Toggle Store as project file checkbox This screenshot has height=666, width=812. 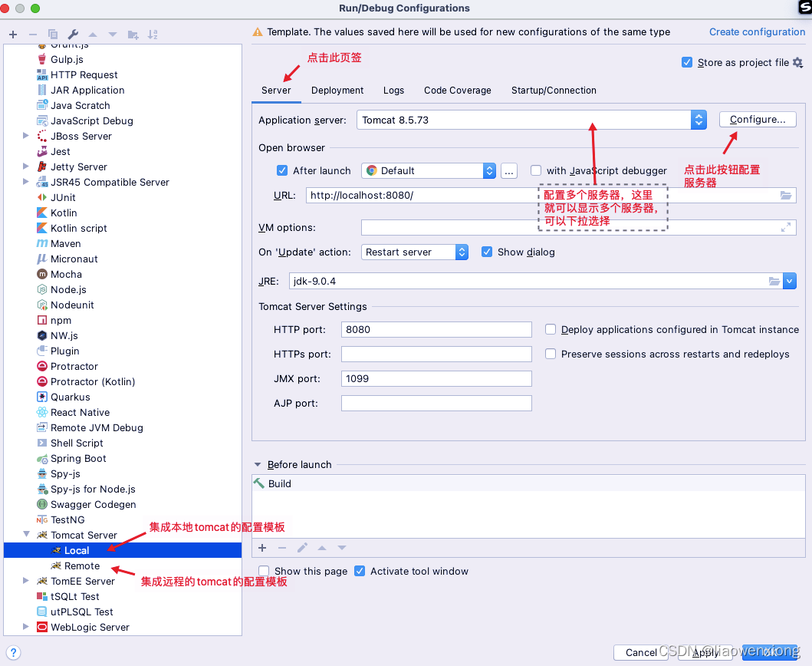[x=687, y=63]
